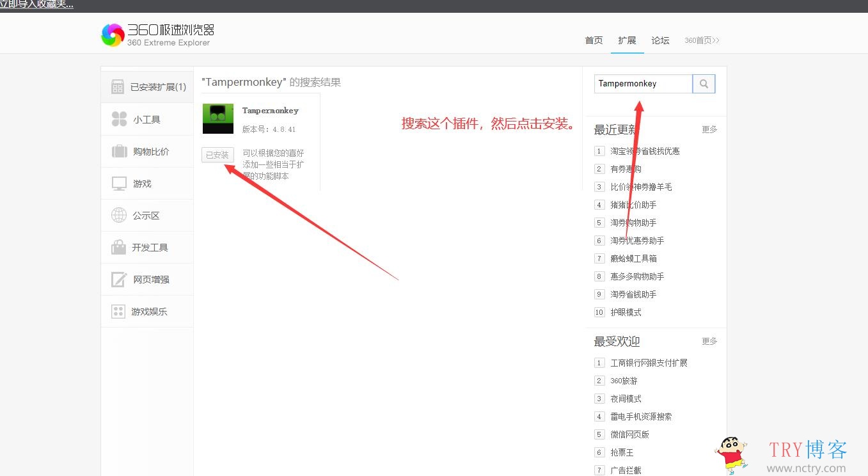Select the 游戏 monitor icon
This screenshot has height=476, width=868.
(x=119, y=184)
